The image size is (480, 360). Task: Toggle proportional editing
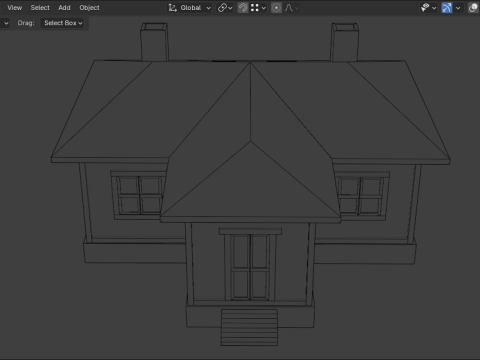pos(276,8)
